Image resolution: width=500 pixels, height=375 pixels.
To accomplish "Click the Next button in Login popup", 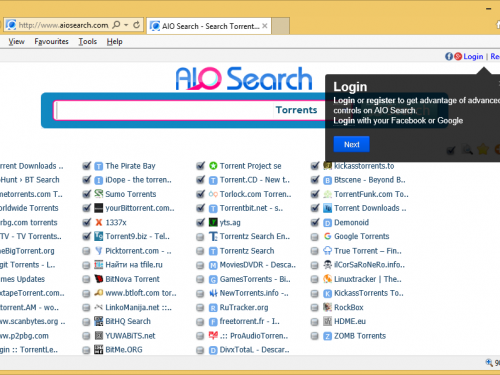I will click(352, 144).
